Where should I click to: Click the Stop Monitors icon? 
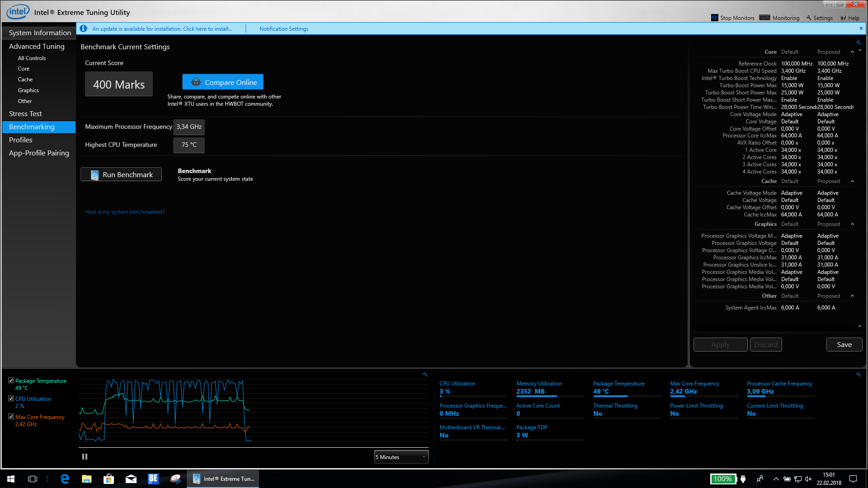[x=714, y=18]
